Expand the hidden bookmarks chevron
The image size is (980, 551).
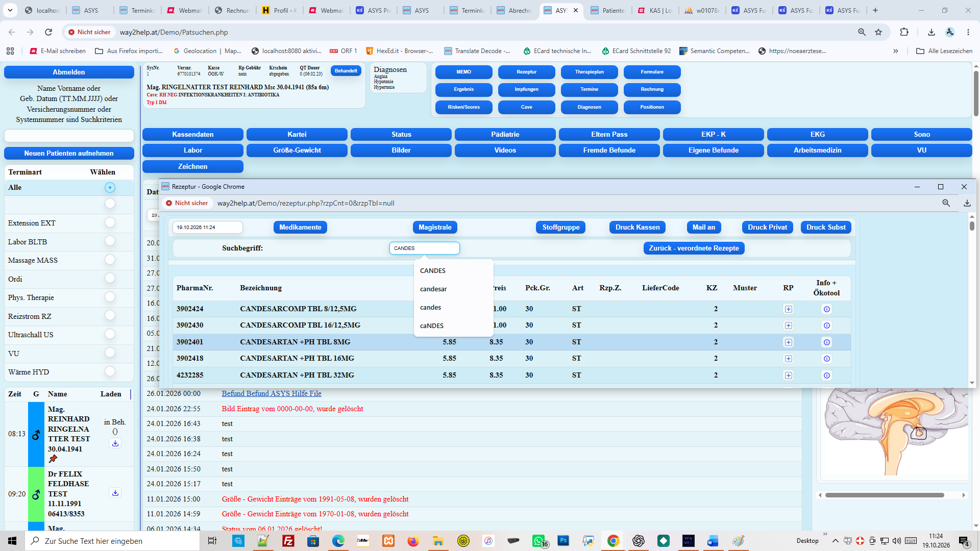pyautogui.click(x=895, y=51)
